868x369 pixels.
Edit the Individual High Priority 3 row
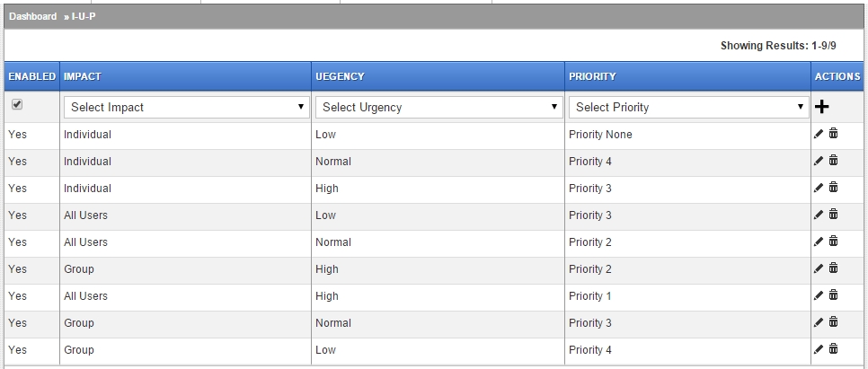click(x=819, y=188)
